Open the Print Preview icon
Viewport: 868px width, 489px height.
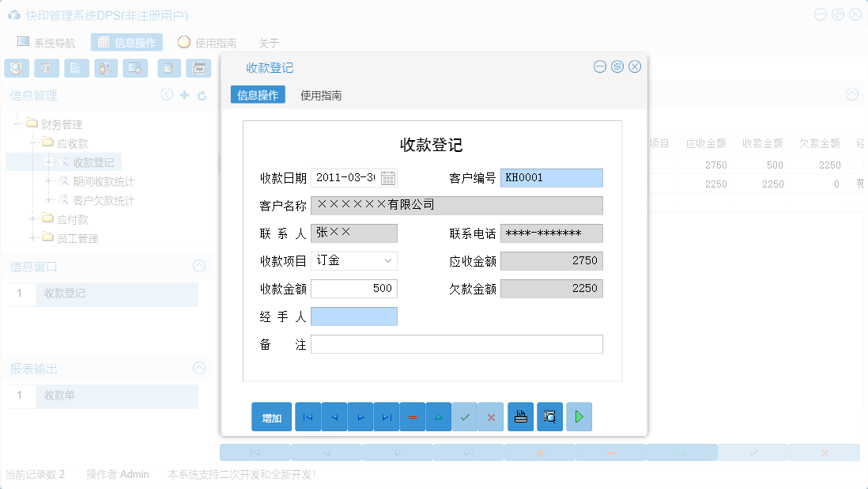(550, 417)
